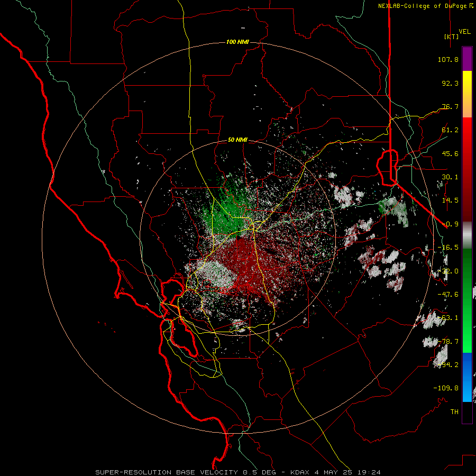Click the 50 NMI range ring label

point(237,140)
